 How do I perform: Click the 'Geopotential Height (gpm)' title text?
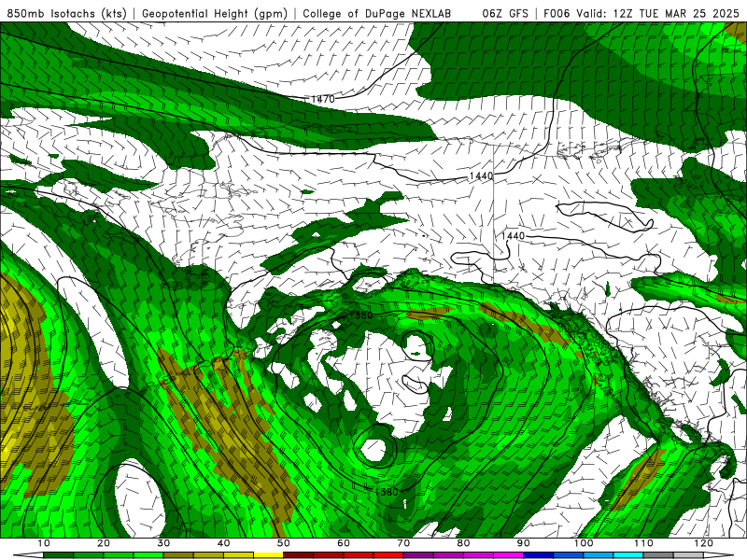(x=215, y=14)
